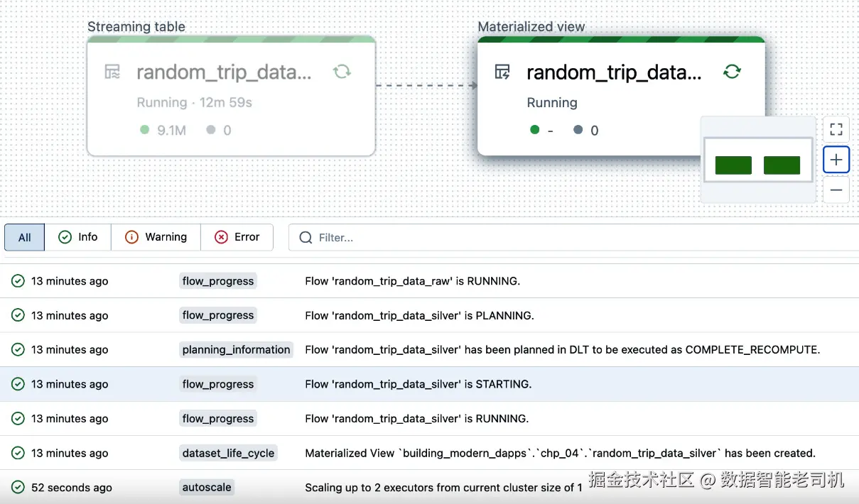The image size is (859, 504).
Task: Click the status check icon for the autoscale row
Action: point(18,488)
